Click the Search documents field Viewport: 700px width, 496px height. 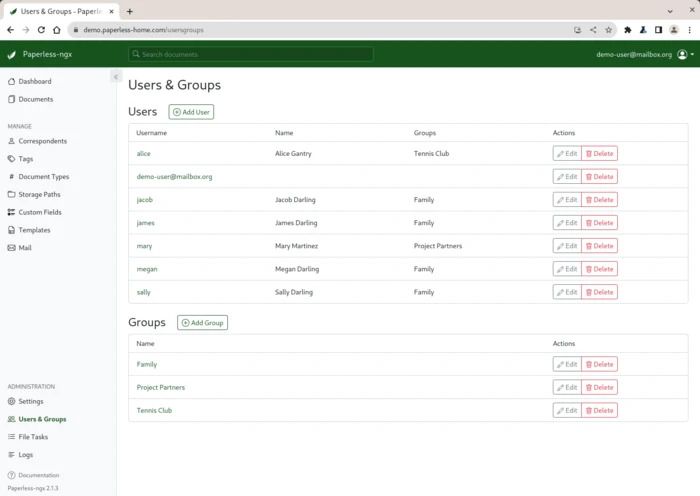251,54
